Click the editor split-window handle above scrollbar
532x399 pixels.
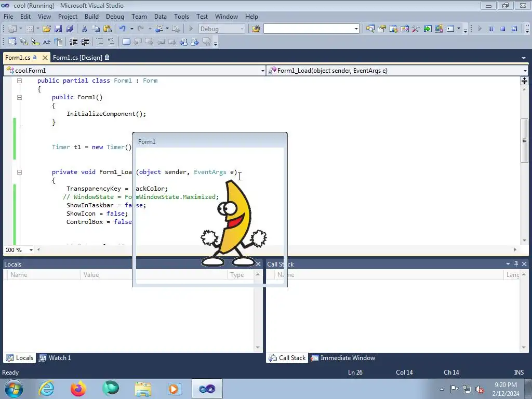coord(524,81)
